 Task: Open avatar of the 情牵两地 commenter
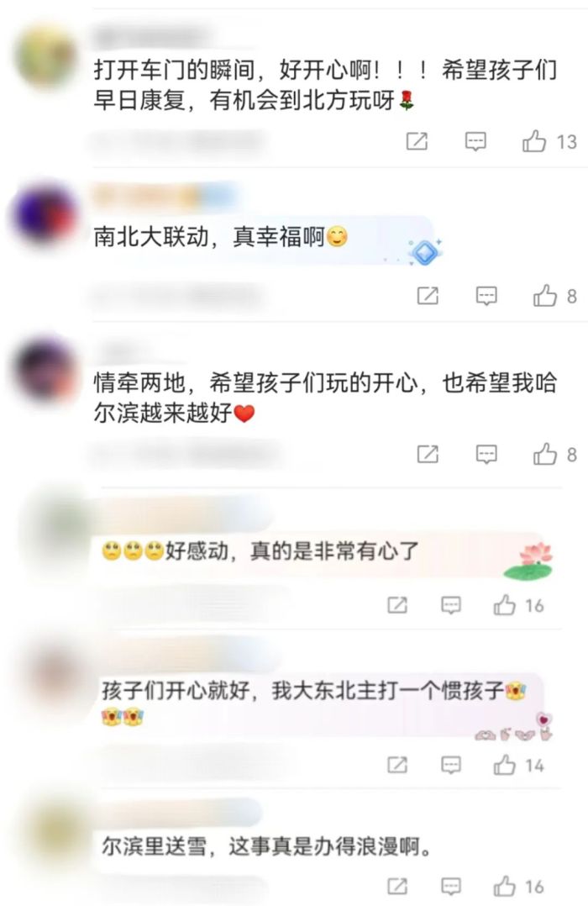(x=45, y=369)
